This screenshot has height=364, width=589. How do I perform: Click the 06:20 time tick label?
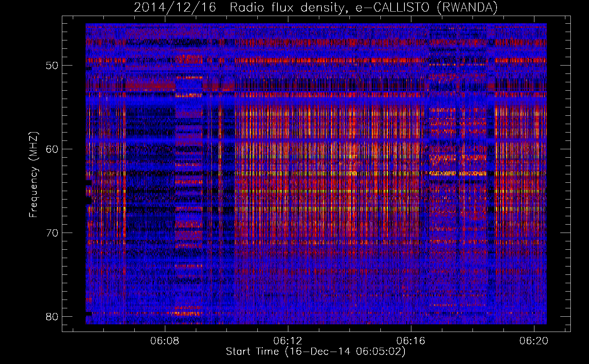click(x=534, y=341)
